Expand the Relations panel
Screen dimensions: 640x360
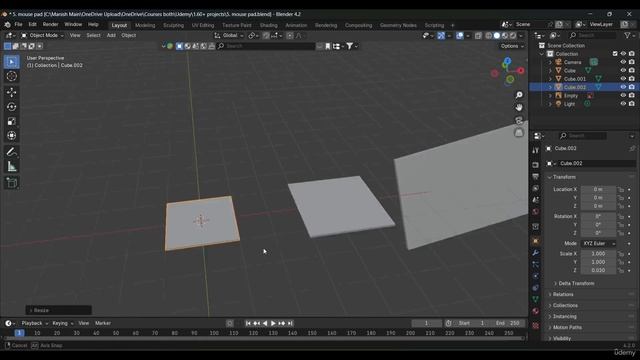tap(562, 294)
